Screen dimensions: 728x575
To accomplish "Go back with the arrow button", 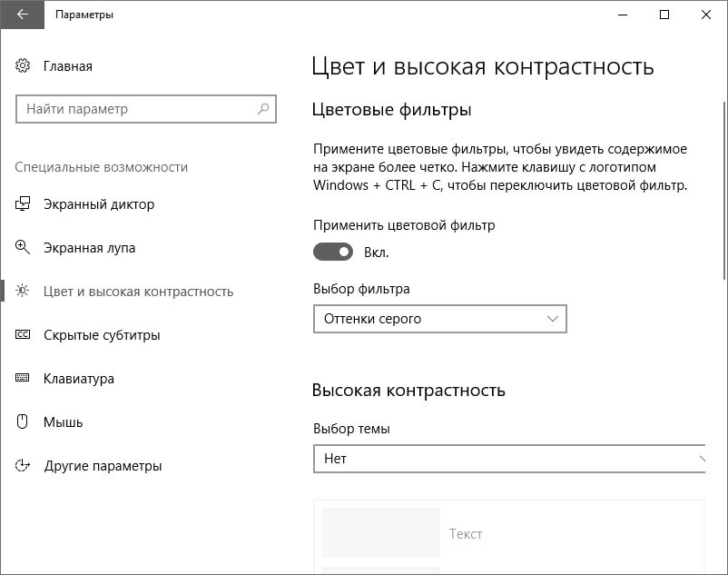I will click(23, 15).
